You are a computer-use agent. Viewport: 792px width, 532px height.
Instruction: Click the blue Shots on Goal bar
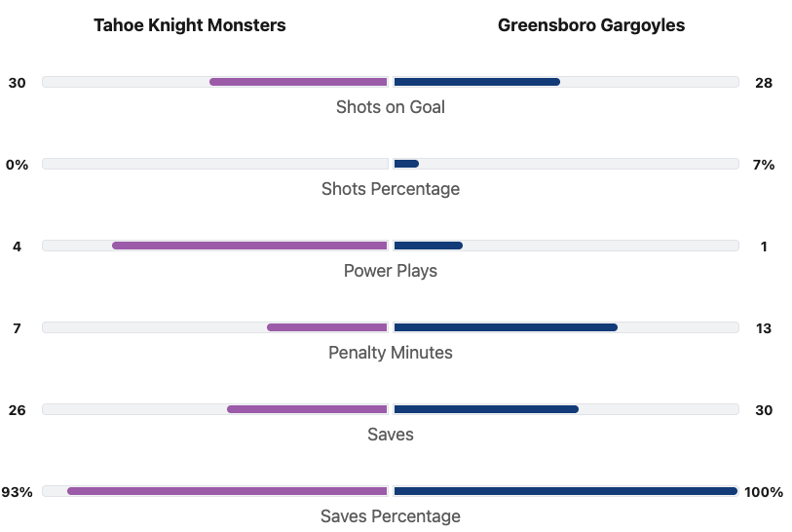(476, 82)
